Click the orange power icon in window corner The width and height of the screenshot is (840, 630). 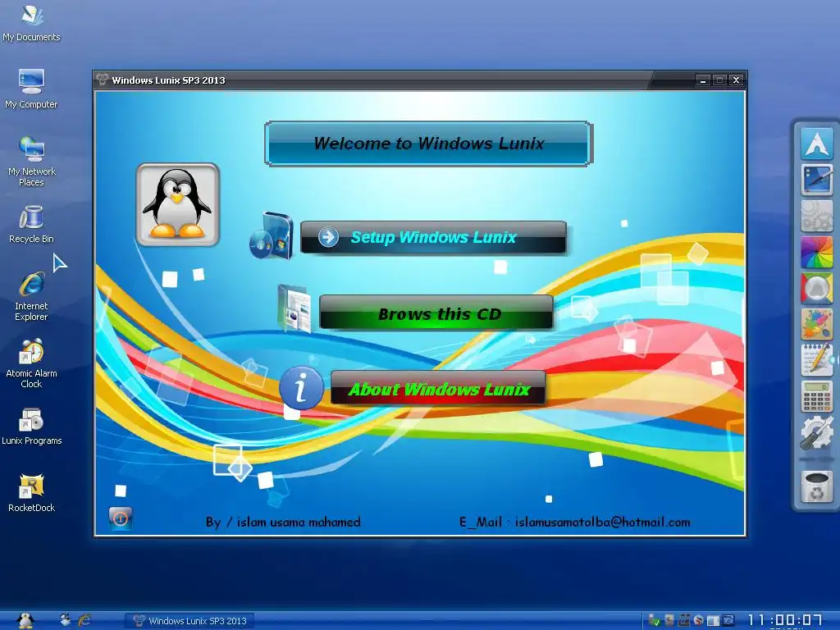121,518
